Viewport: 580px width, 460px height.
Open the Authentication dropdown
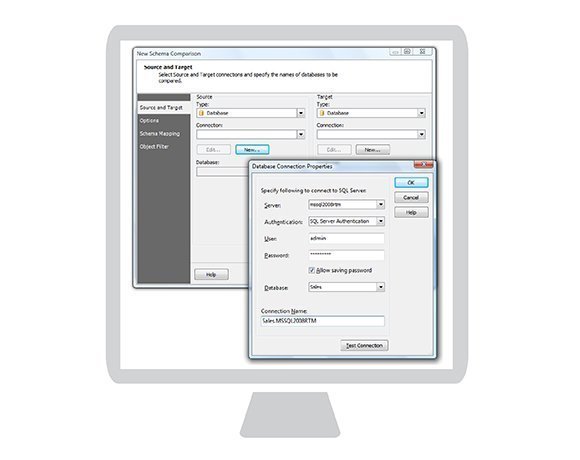tap(381, 221)
